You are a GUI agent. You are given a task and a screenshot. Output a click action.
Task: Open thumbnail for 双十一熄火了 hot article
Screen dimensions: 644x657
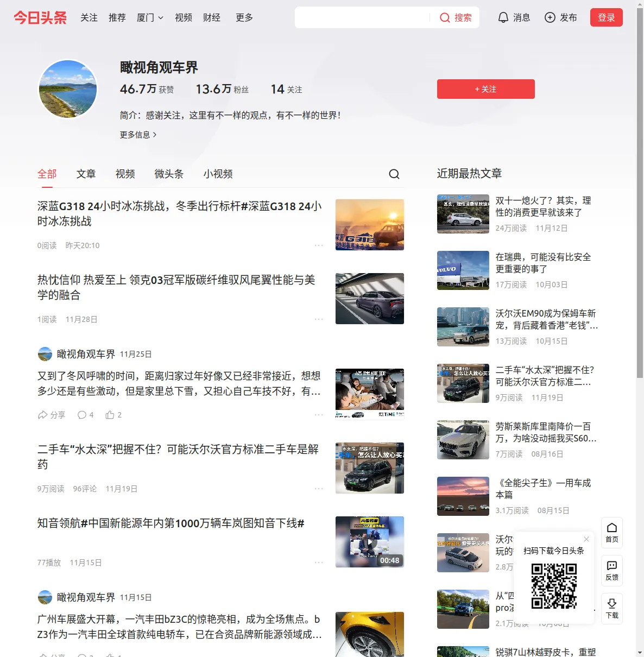(x=463, y=214)
